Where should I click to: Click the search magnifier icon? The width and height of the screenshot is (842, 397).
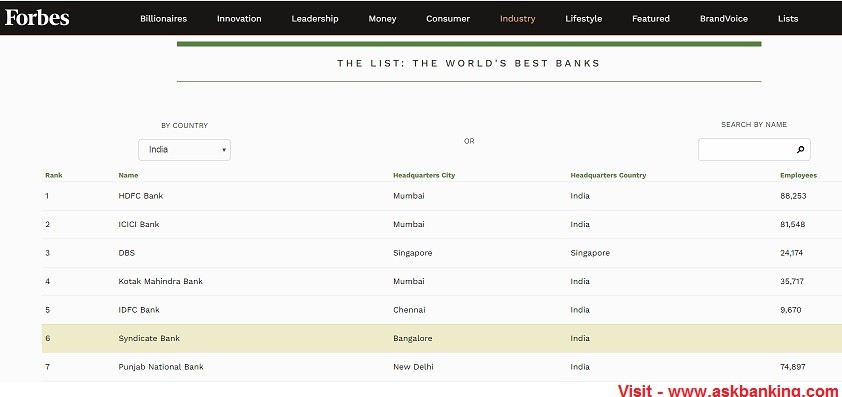pos(800,150)
